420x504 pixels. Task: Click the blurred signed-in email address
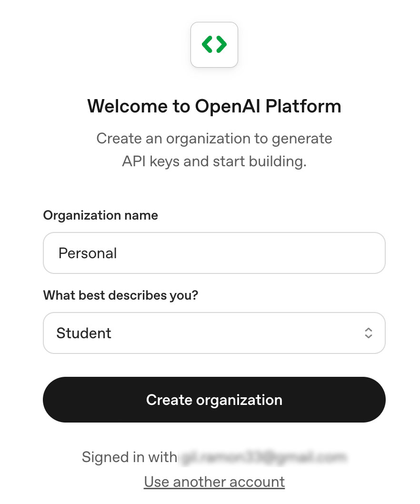click(262, 457)
